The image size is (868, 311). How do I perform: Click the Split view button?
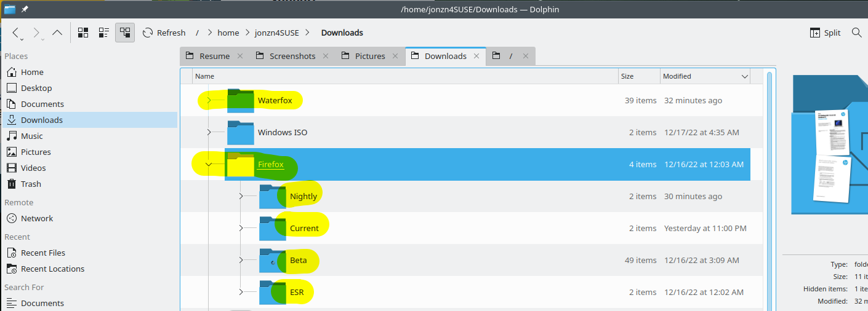click(x=826, y=33)
